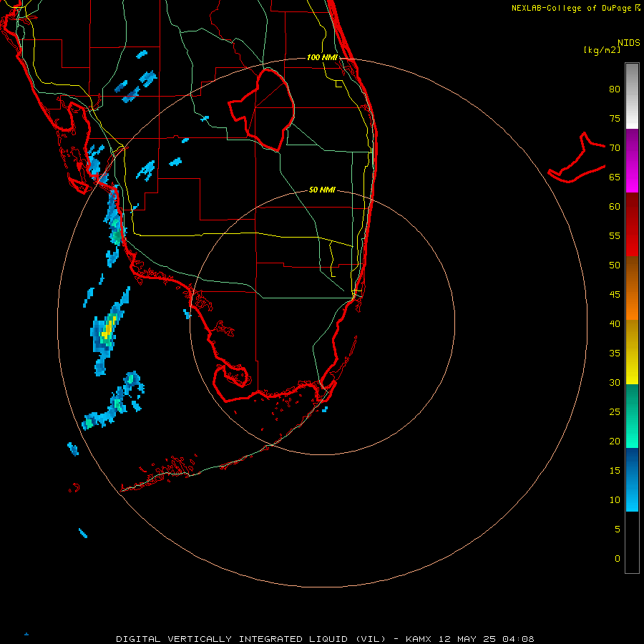Click the Bahamas island outline at right
Screen dimensions: 644x644
point(577,157)
